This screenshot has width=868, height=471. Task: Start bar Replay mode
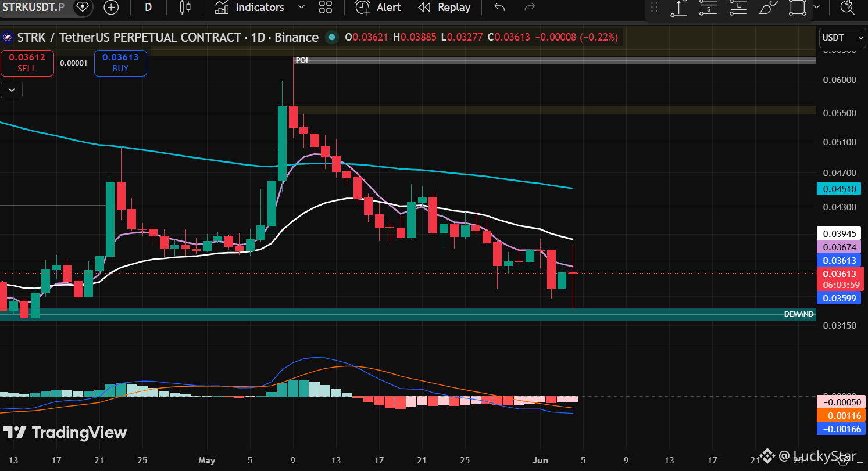(x=445, y=8)
